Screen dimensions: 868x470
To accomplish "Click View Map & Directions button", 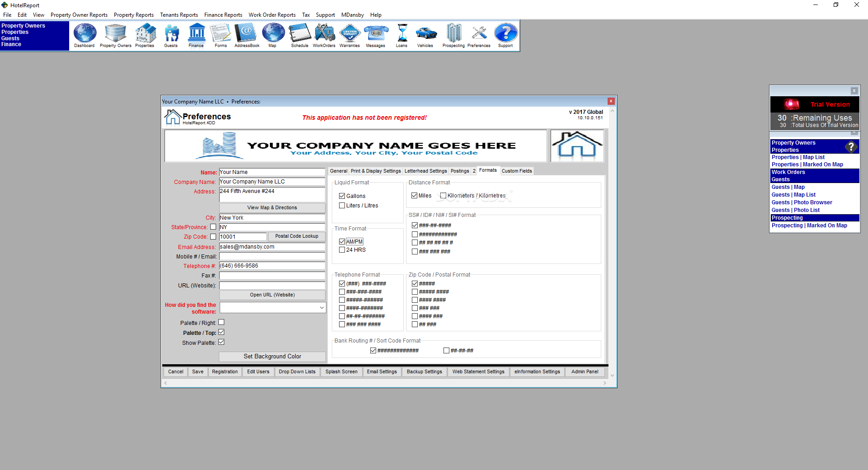I will coord(272,208).
